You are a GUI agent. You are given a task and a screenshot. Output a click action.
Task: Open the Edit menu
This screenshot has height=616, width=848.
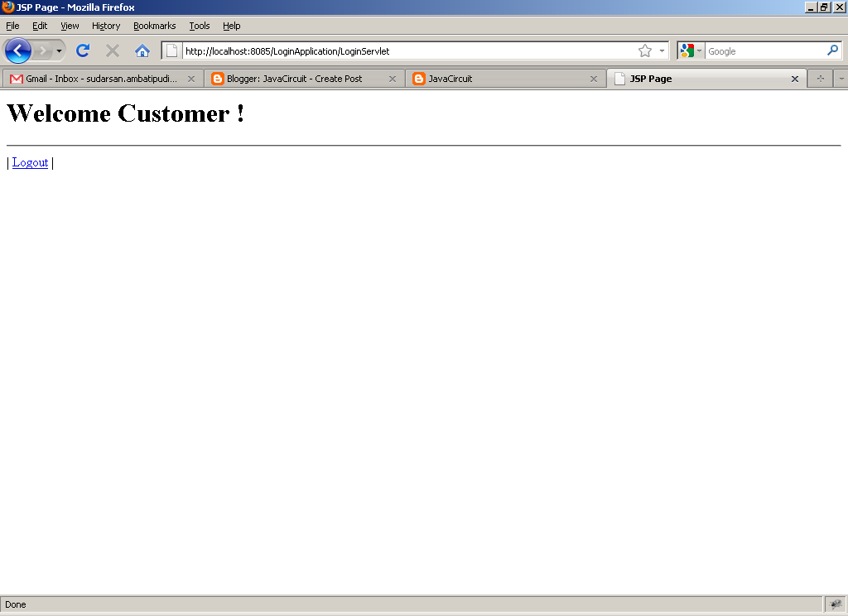point(40,26)
